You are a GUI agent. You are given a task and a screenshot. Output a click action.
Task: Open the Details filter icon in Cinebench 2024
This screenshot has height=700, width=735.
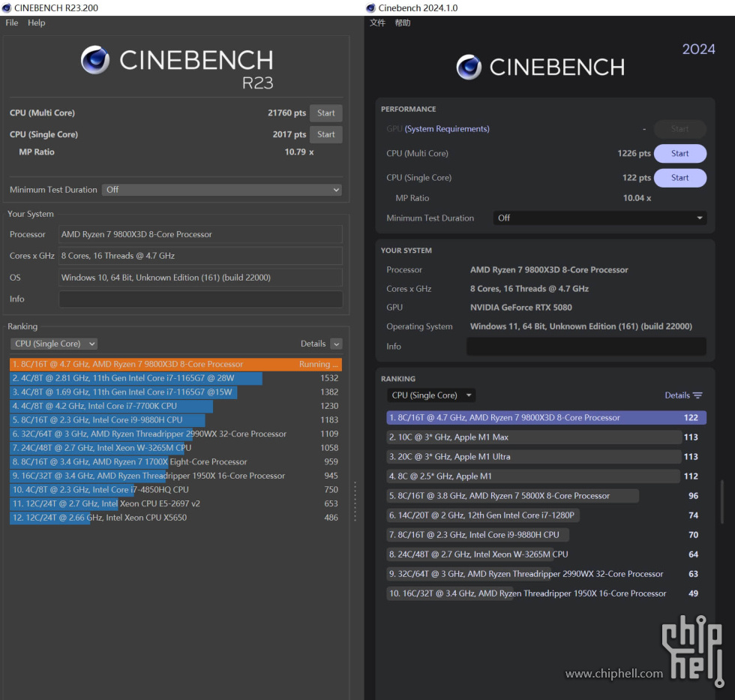pyautogui.click(x=697, y=395)
